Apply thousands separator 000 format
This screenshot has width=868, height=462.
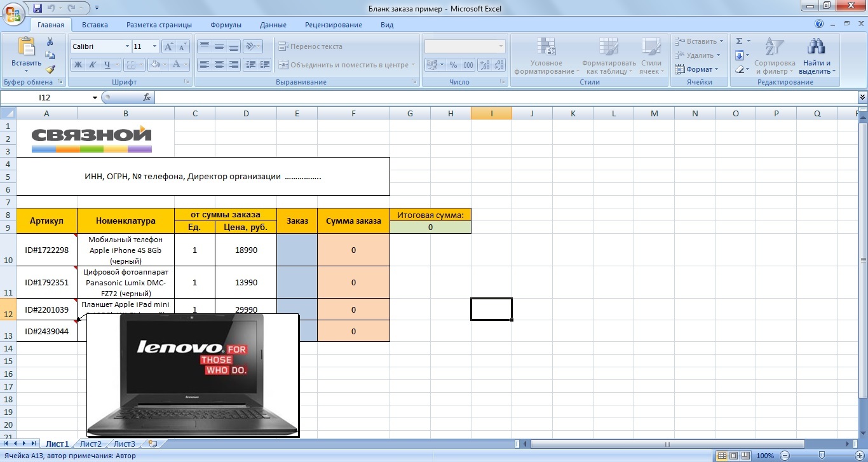point(468,65)
